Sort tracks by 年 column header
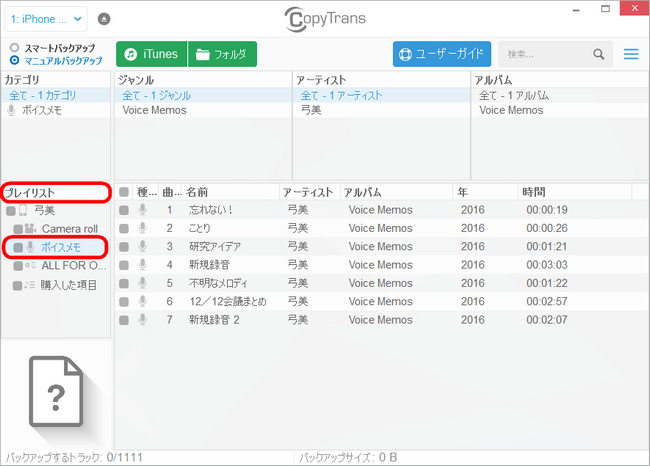 coord(485,192)
